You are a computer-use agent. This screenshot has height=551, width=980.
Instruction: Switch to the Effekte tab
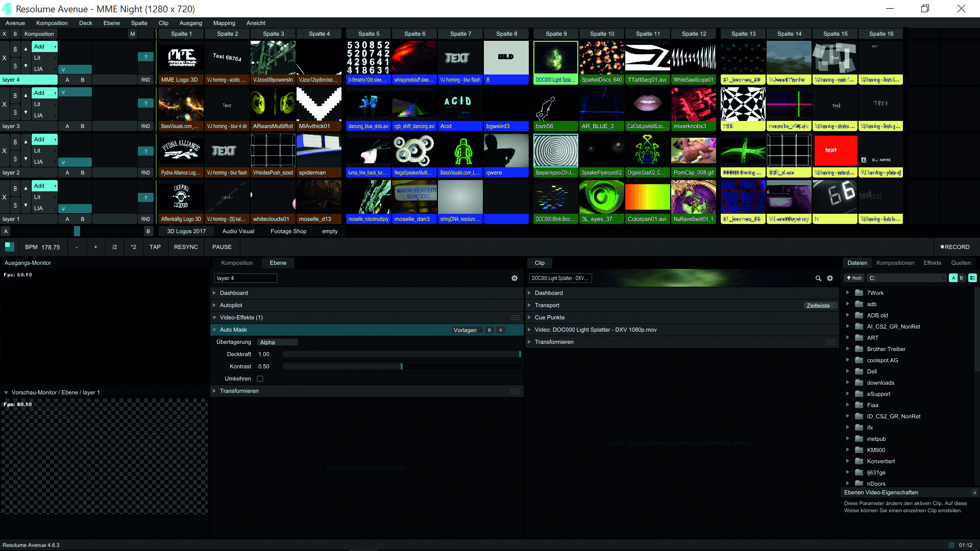click(932, 263)
